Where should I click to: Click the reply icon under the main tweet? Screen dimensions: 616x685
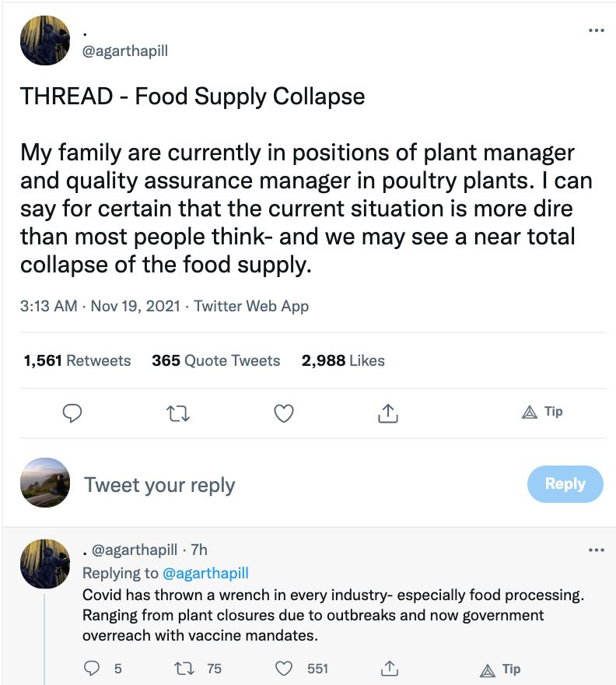[72, 413]
